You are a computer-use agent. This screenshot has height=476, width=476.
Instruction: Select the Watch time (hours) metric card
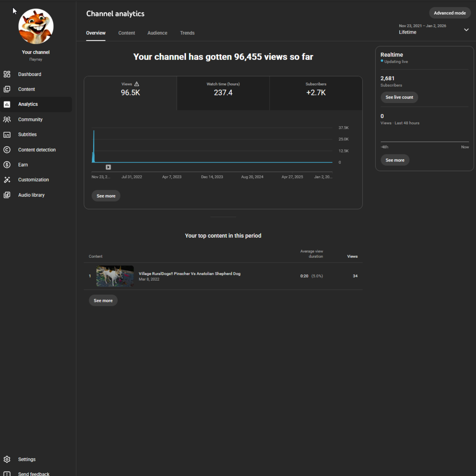pos(223,93)
